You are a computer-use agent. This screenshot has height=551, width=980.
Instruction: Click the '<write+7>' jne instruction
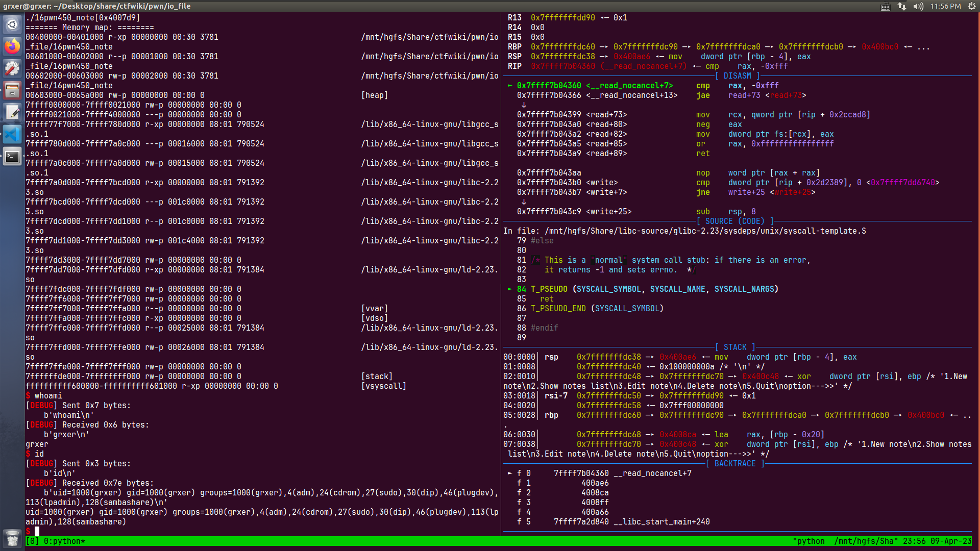(666, 192)
